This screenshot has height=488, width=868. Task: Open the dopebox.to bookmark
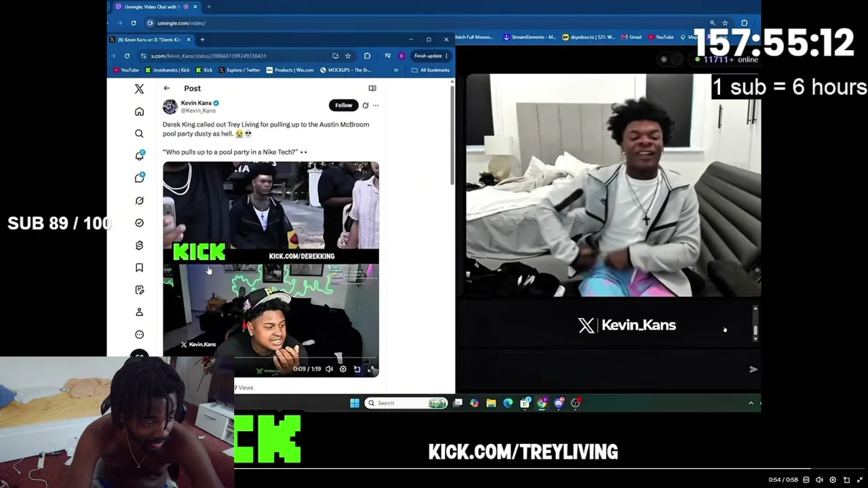coord(589,37)
